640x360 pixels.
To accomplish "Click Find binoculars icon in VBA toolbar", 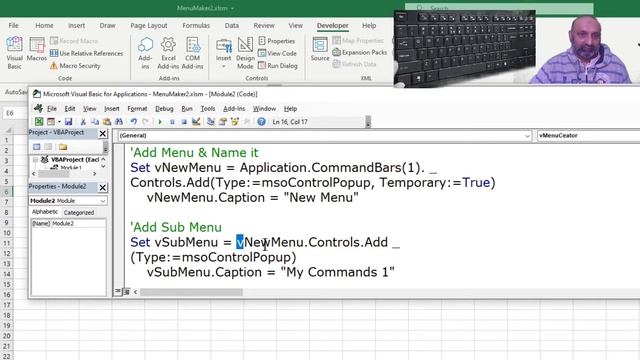I will (119, 121).
